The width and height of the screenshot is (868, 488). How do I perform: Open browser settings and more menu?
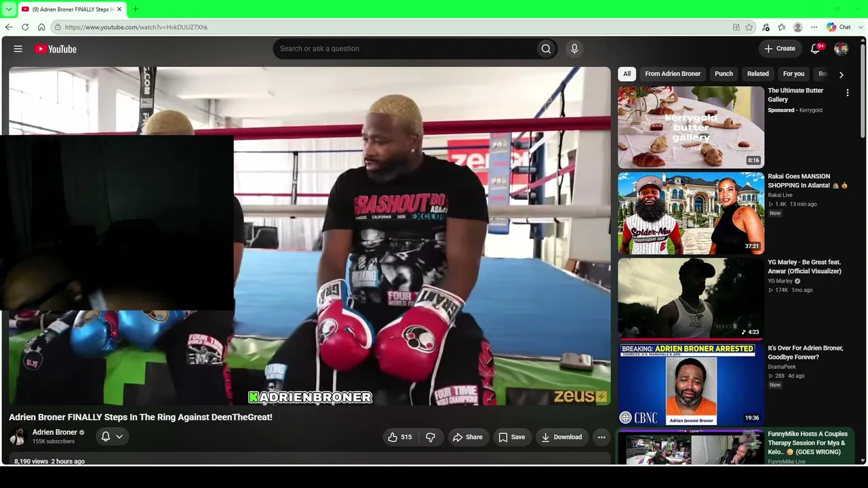point(814,27)
